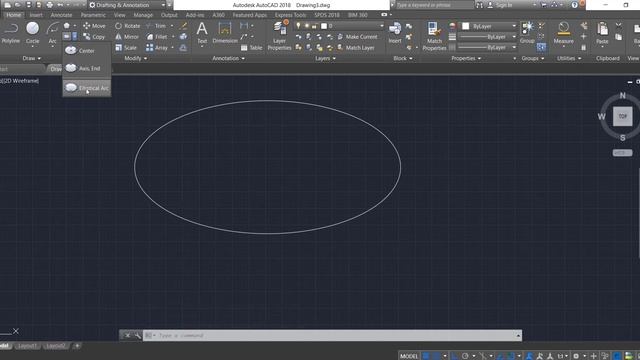Open the Insert ribbon tab
The image size is (640, 360).
[x=36, y=15]
